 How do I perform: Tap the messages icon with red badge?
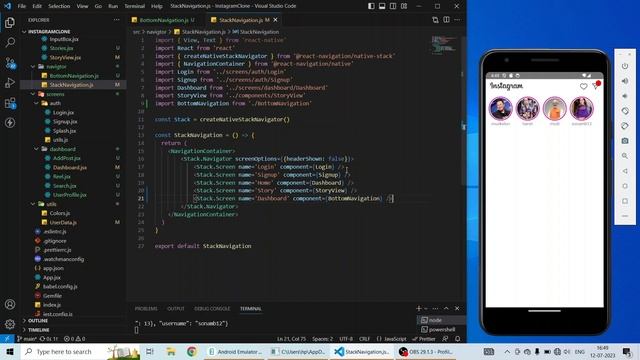click(596, 85)
